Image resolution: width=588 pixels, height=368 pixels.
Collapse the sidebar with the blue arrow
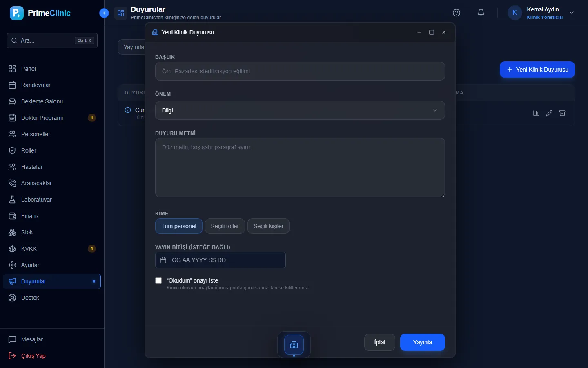pos(104,13)
